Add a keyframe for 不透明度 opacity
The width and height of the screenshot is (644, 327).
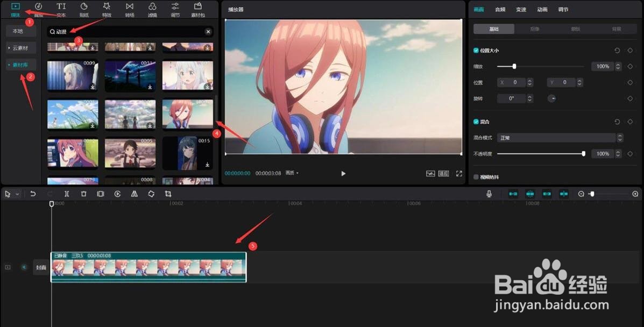630,154
